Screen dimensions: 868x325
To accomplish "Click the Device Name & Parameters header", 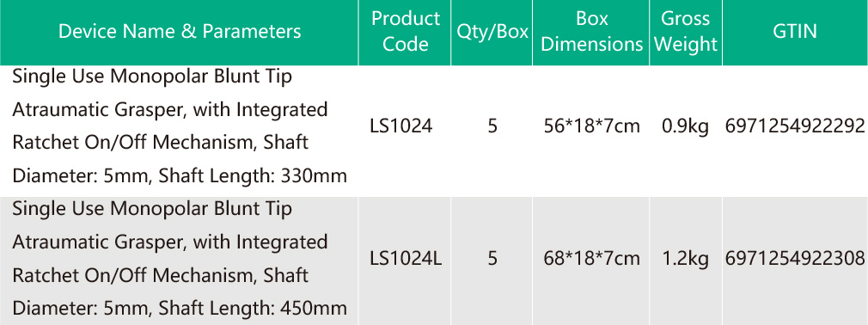I will pos(180,32).
